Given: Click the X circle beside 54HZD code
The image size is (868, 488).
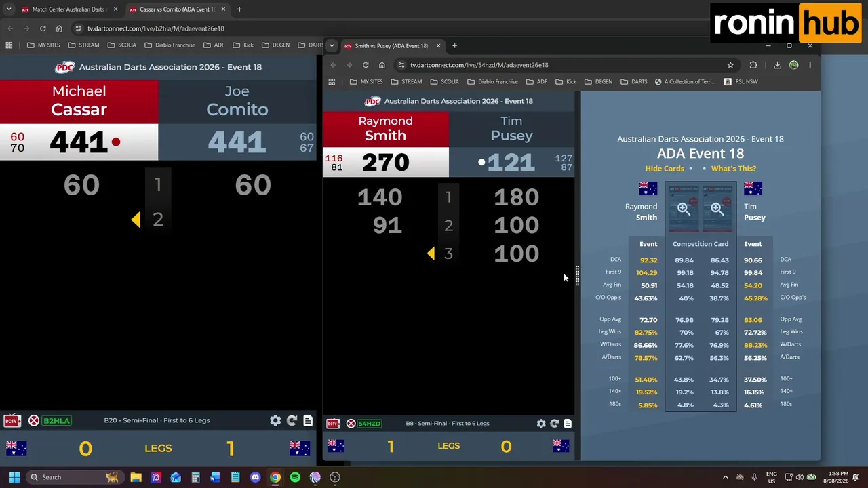Looking at the screenshot, I should coord(351,424).
